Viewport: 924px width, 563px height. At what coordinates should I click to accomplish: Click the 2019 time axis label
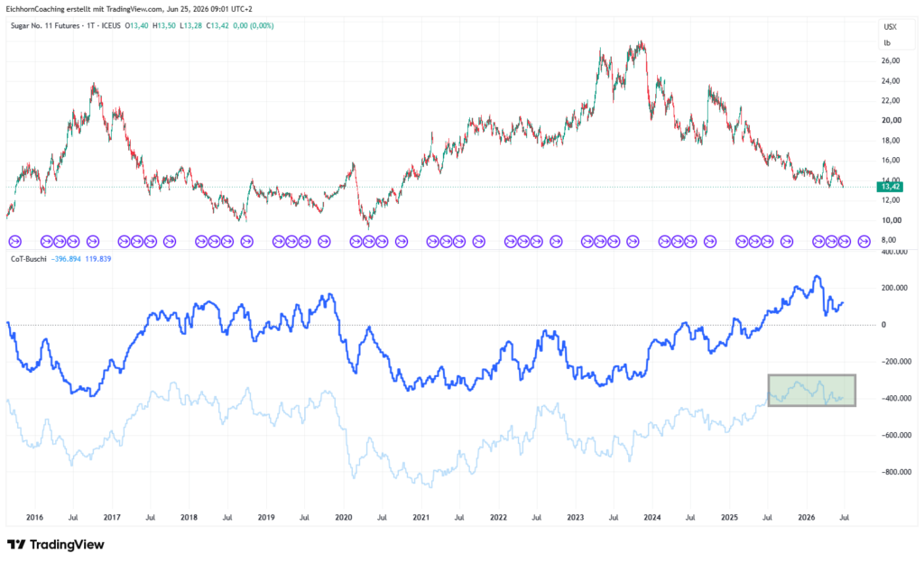coord(266,518)
